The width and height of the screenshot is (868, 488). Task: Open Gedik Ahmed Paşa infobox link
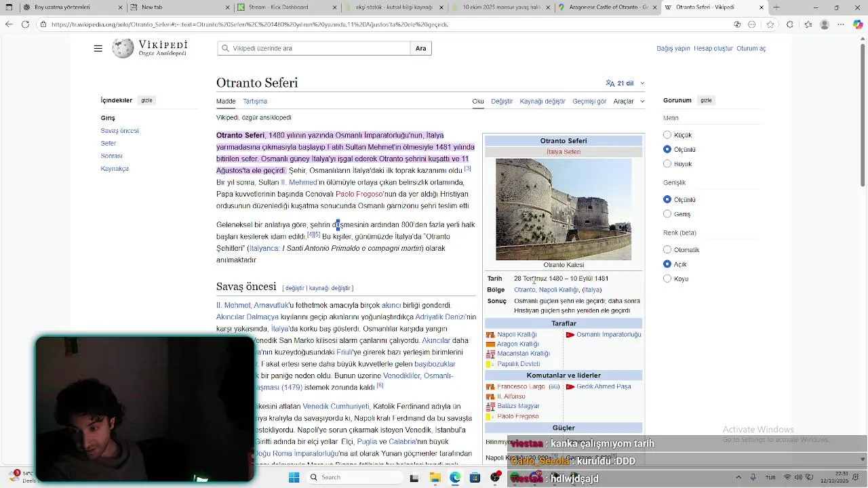click(x=604, y=386)
